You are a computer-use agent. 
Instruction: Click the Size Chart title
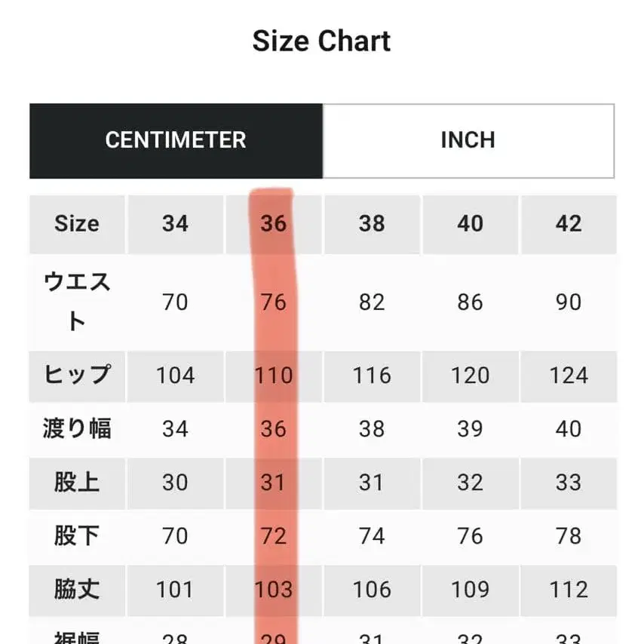(x=321, y=41)
